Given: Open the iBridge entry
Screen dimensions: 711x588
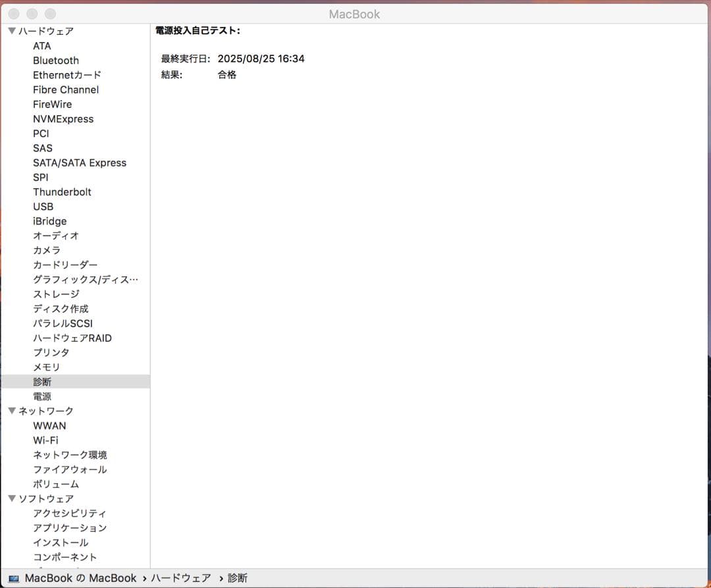Looking at the screenshot, I should coord(49,221).
